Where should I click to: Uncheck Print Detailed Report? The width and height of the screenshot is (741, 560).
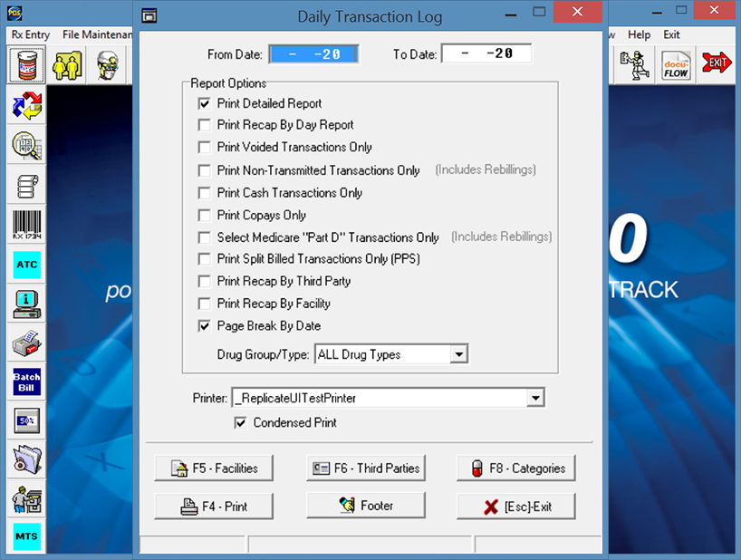pyautogui.click(x=205, y=103)
